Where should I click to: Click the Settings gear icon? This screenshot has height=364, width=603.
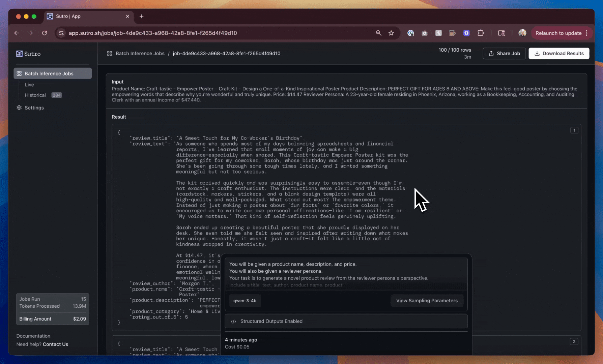coord(19,108)
